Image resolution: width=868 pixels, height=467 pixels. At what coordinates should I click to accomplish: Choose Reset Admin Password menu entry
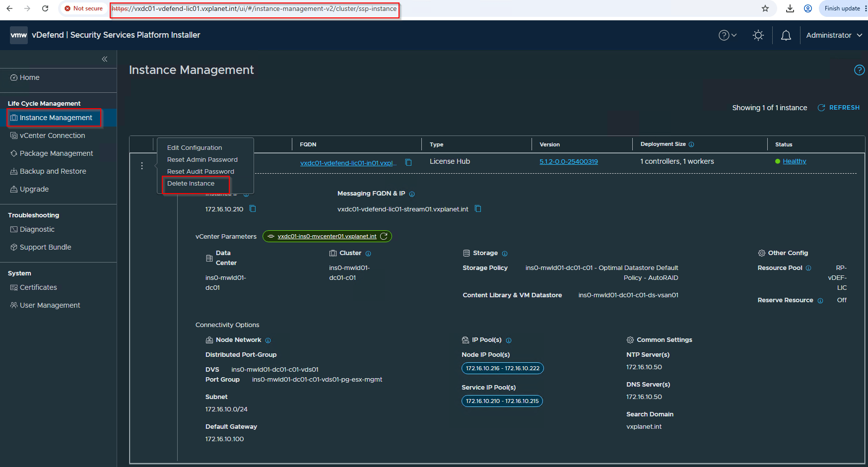click(202, 160)
